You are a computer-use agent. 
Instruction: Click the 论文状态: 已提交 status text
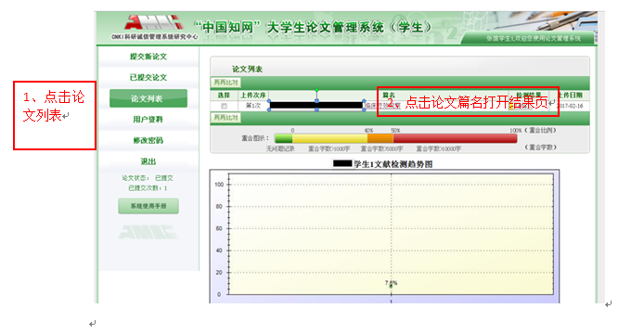point(148,178)
